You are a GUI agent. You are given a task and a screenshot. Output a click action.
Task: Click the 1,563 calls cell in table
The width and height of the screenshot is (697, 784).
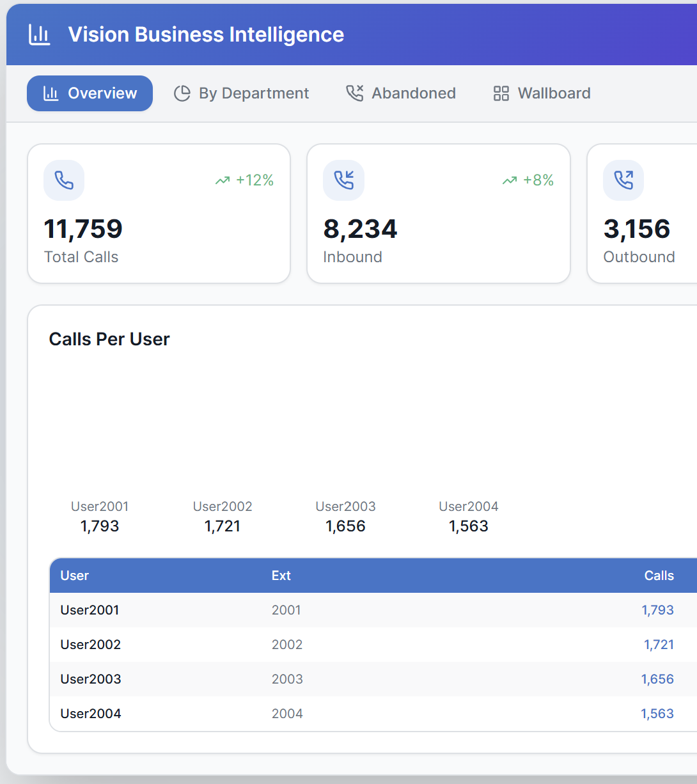(657, 714)
